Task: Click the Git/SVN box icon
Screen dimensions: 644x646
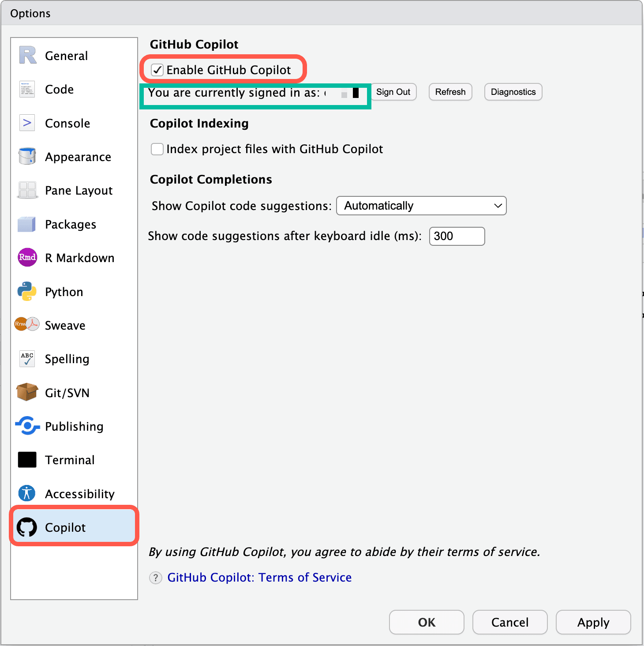Action: pyautogui.click(x=27, y=392)
